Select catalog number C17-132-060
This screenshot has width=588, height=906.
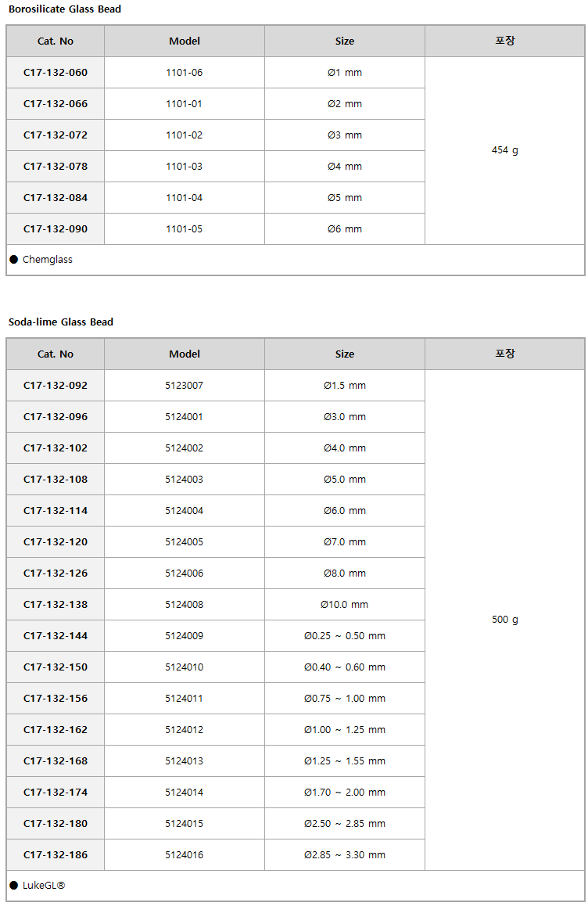click(x=56, y=73)
